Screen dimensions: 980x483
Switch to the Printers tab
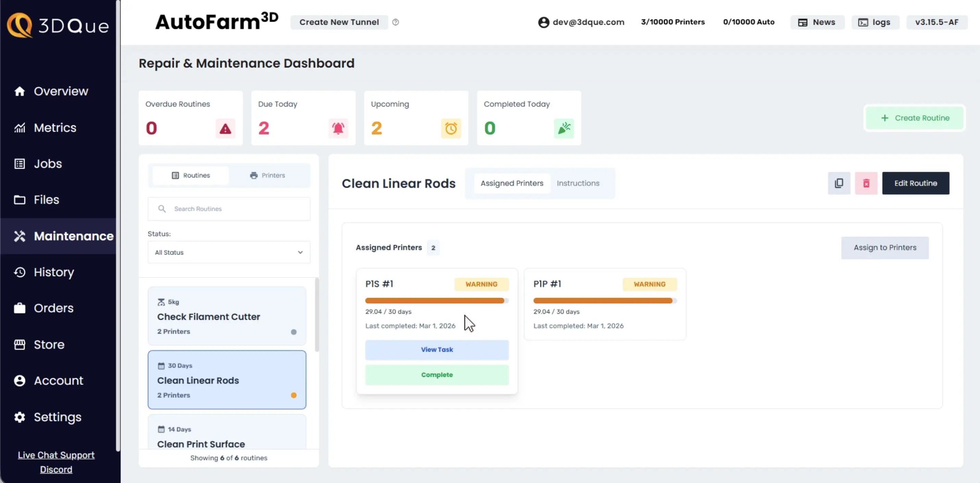pos(268,175)
